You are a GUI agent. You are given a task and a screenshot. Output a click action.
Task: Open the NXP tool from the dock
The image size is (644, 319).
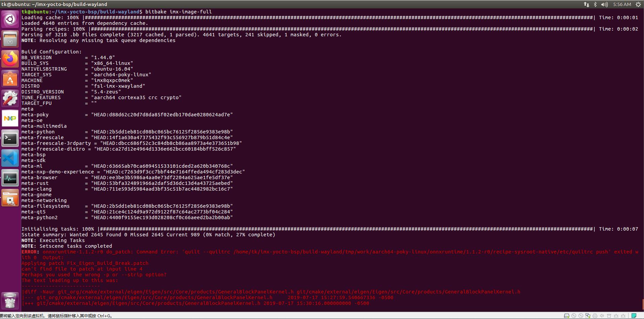tap(10, 118)
